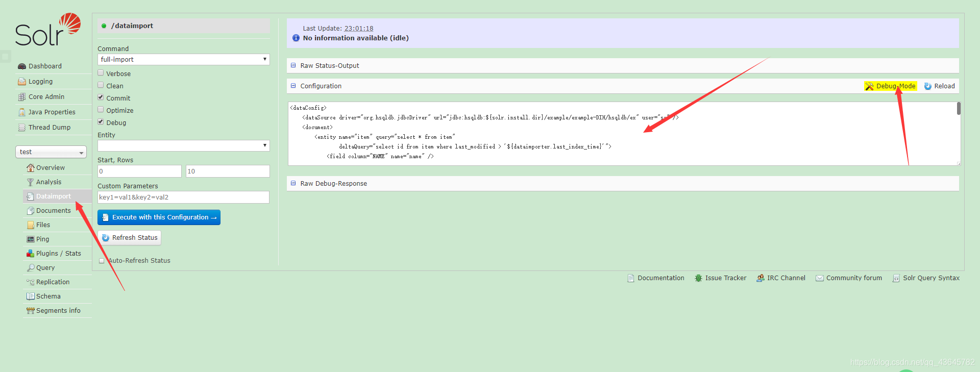Click the /dataimport handler header
Screen dimensions: 980x372
point(184,26)
